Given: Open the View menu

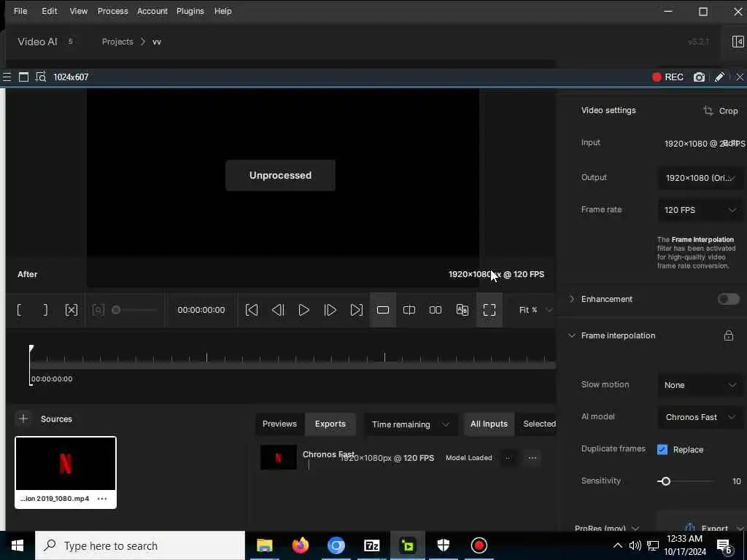Looking at the screenshot, I should [x=79, y=11].
